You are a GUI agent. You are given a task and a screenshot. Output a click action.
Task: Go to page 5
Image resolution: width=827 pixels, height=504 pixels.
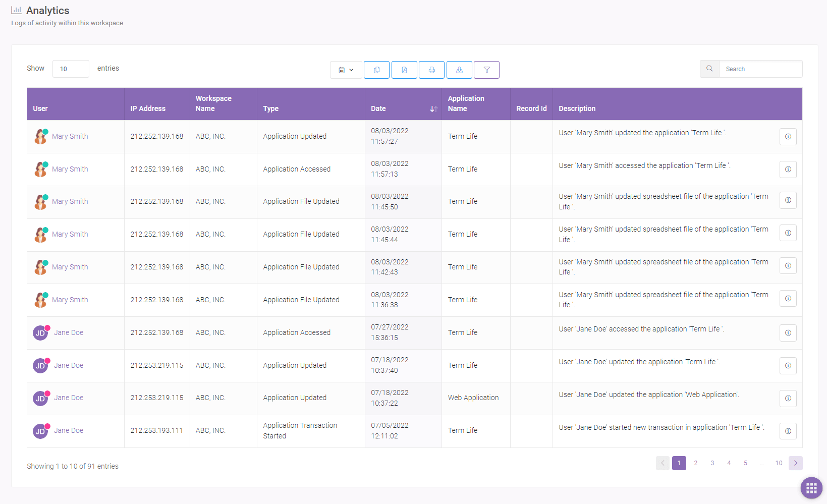pyautogui.click(x=746, y=463)
